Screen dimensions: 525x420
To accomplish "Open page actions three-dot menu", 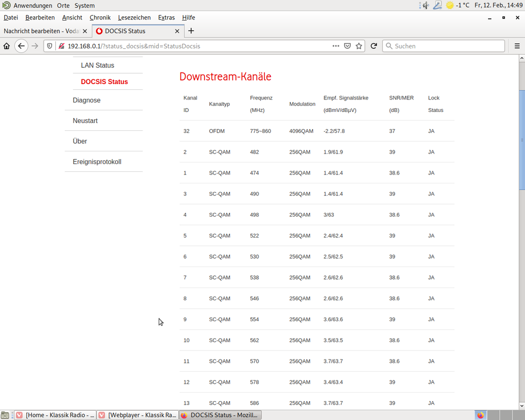I will coord(336,46).
